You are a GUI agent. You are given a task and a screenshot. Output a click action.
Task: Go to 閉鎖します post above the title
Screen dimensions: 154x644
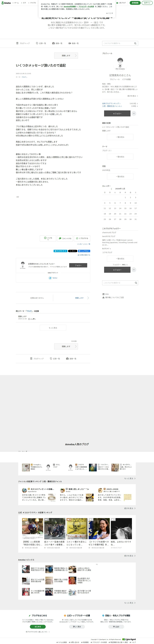(x=66, y=55)
